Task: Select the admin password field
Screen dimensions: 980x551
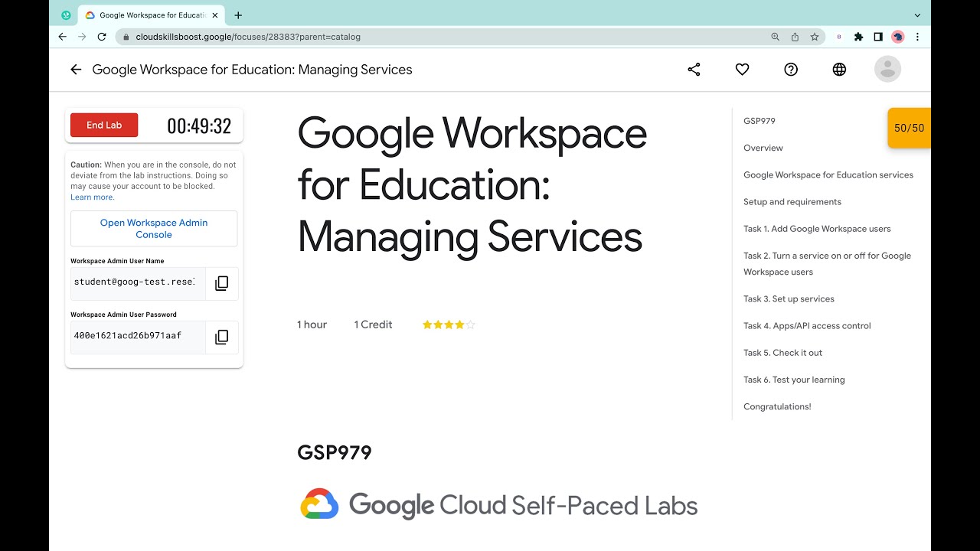Action: coord(138,337)
